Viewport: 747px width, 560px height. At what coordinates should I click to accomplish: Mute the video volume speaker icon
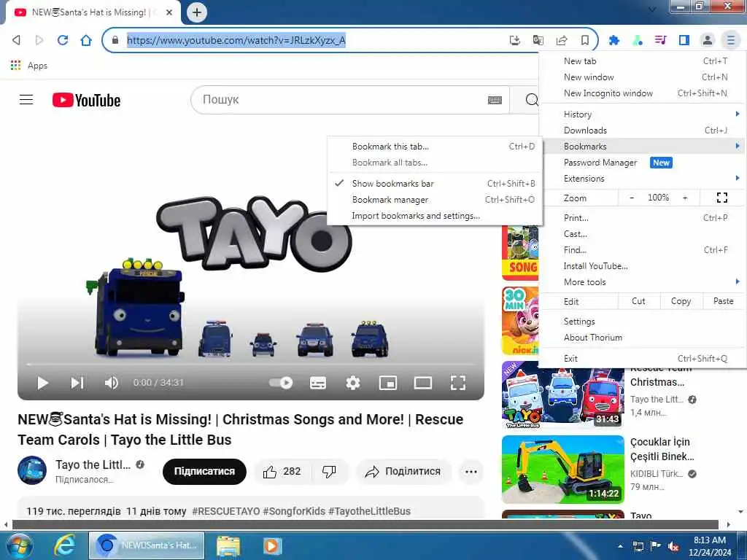[x=111, y=383]
